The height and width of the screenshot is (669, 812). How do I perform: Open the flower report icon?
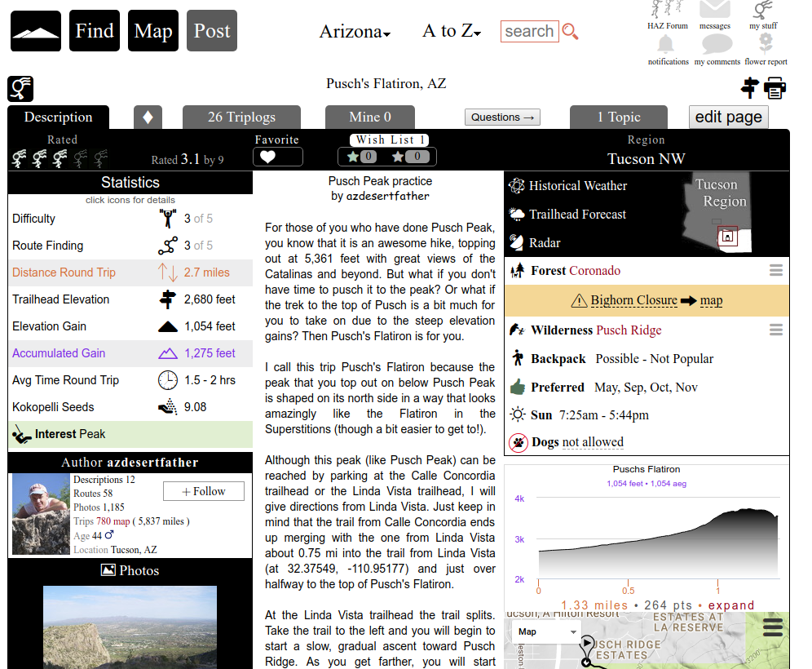pyautogui.click(x=766, y=44)
